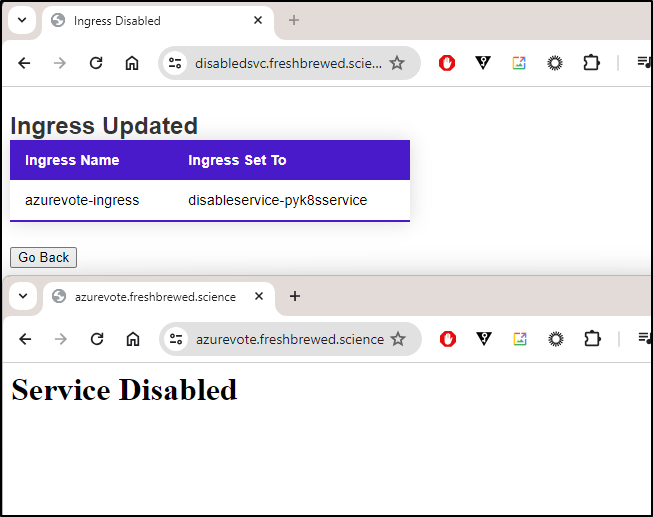The width and height of the screenshot is (653, 517).
Task: Click the disabledsvc.freshbrewed address bar
Action: [x=288, y=63]
